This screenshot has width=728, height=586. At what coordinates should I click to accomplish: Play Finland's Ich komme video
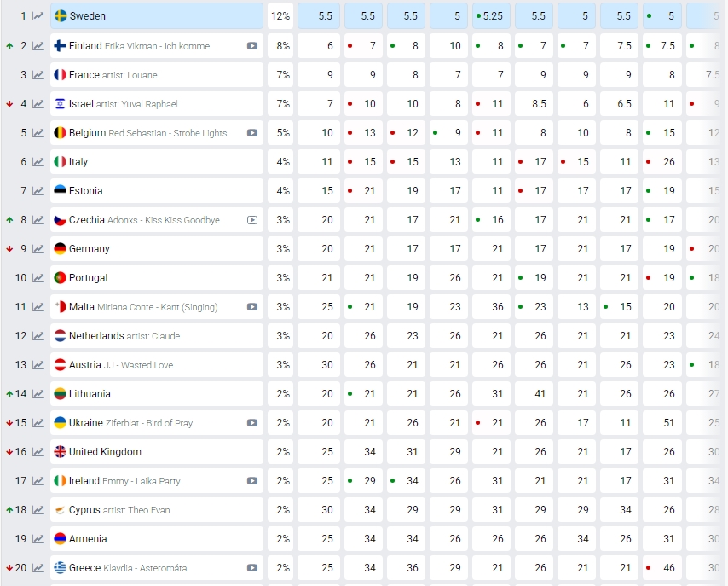pyautogui.click(x=252, y=46)
